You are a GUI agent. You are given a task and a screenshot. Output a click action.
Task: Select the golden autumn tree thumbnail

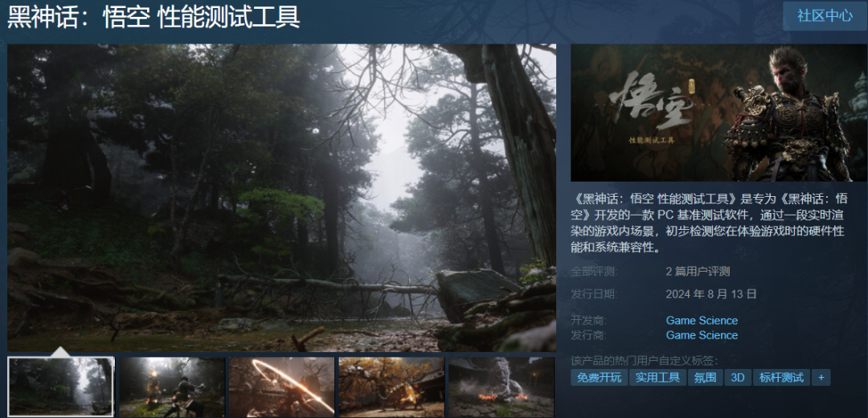(391, 387)
